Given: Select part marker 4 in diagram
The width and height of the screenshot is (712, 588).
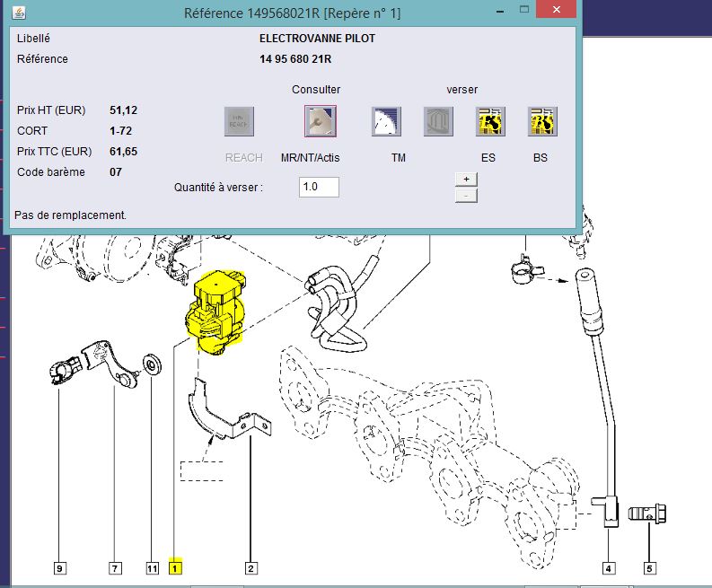Looking at the screenshot, I should (609, 568).
